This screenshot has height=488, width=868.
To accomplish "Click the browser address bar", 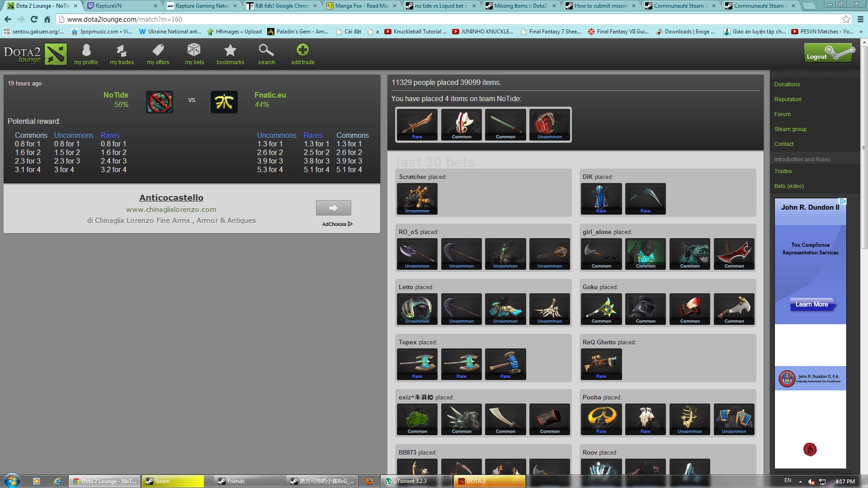I will (x=448, y=19).
